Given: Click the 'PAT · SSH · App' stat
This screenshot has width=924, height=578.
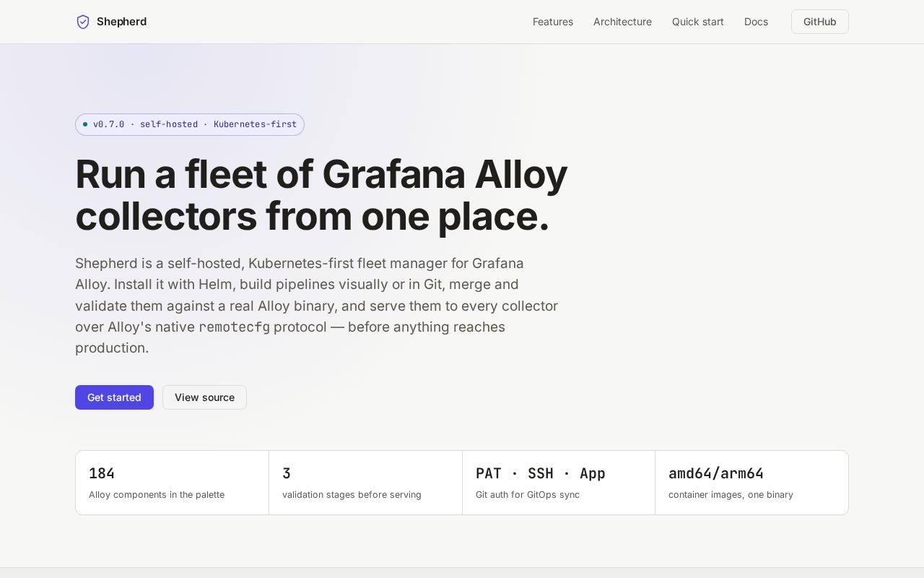Looking at the screenshot, I should pyautogui.click(x=541, y=473).
